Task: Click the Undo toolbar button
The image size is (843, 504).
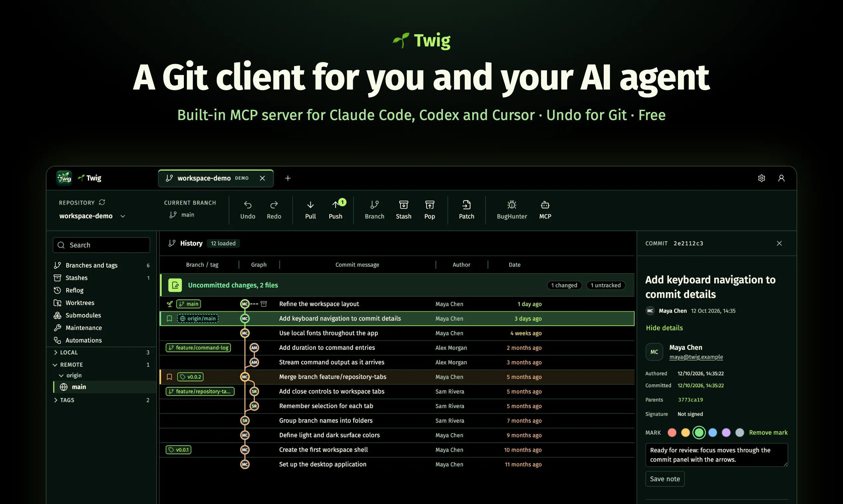Action: pyautogui.click(x=248, y=210)
